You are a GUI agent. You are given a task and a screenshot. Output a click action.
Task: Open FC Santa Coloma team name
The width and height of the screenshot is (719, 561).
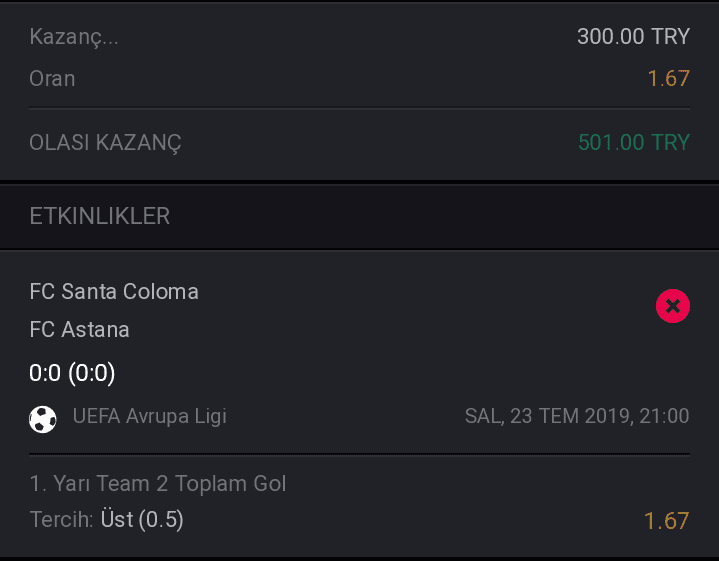click(114, 291)
